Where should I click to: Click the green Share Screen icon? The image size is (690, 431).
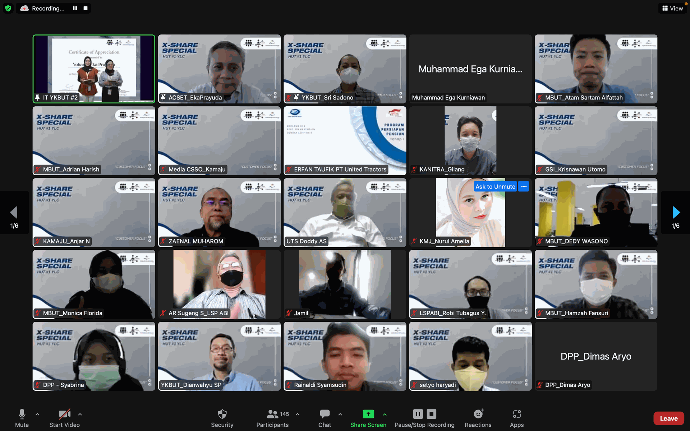point(368,413)
